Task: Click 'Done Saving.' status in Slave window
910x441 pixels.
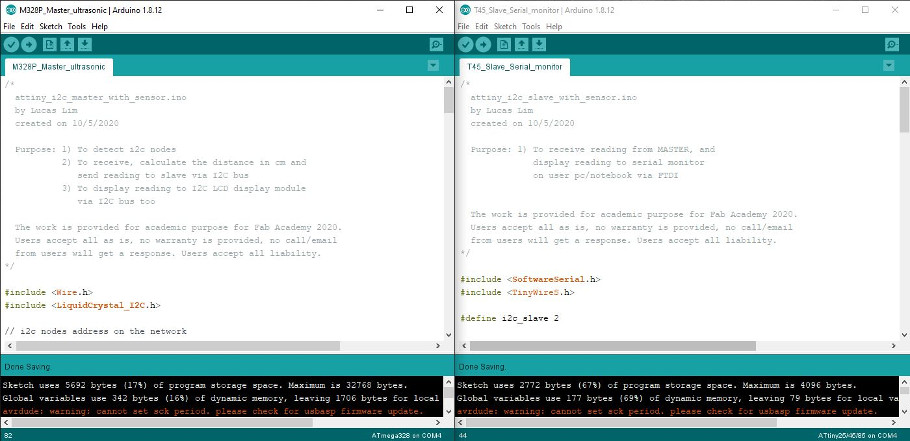Action: point(482,367)
